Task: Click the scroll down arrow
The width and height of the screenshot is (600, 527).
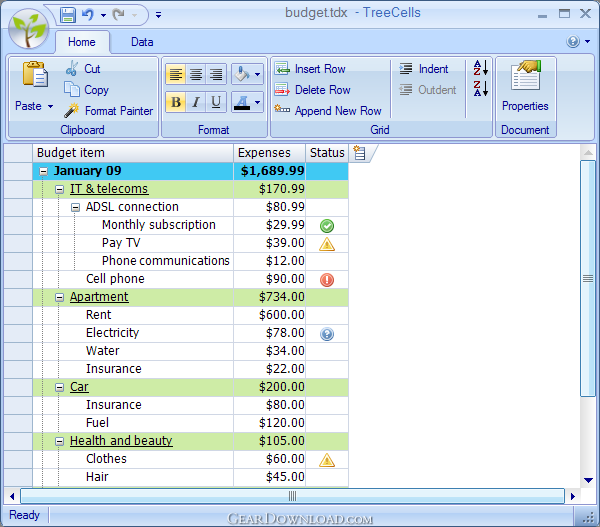Action: tap(588, 480)
